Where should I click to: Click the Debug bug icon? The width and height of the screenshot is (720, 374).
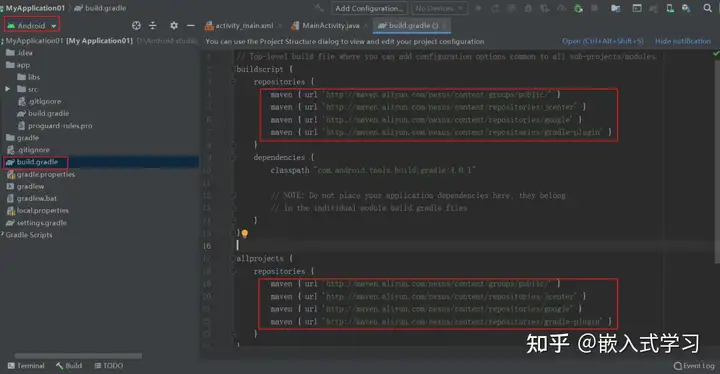coord(529,8)
